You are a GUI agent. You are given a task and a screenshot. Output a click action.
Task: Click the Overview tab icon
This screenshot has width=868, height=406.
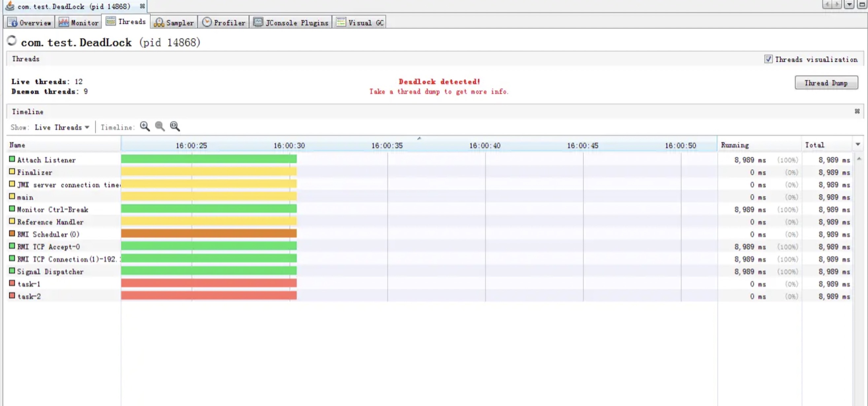point(13,22)
